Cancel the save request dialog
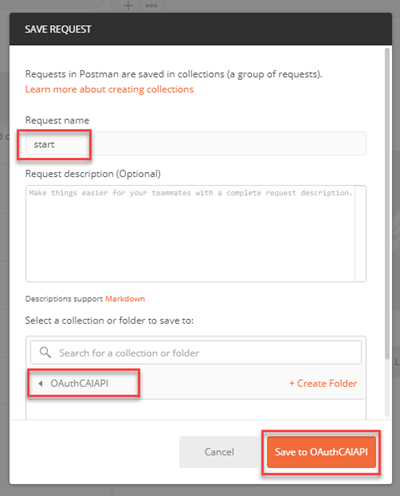This screenshot has width=400, height=496. click(x=219, y=452)
